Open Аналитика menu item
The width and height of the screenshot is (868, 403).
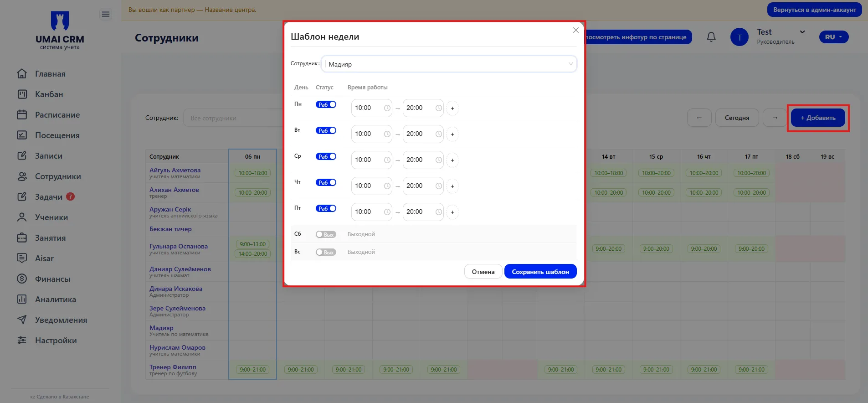(x=56, y=300)
